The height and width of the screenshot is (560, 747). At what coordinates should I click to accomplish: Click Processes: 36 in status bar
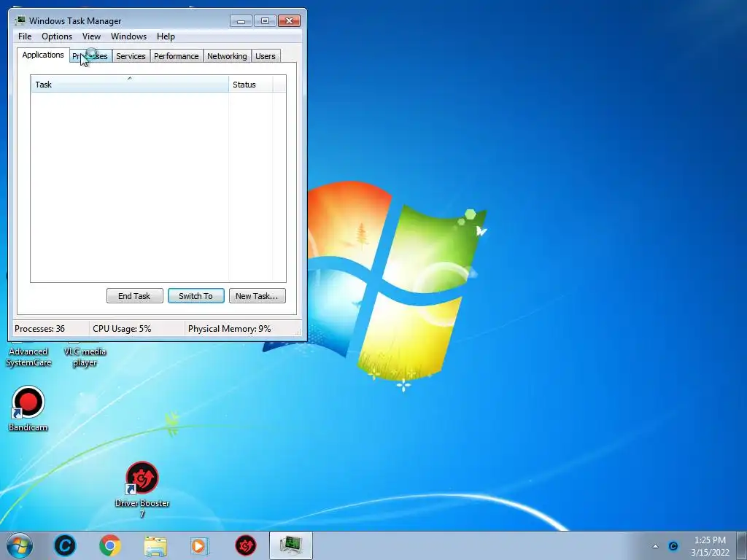click(x=39, y=329)
